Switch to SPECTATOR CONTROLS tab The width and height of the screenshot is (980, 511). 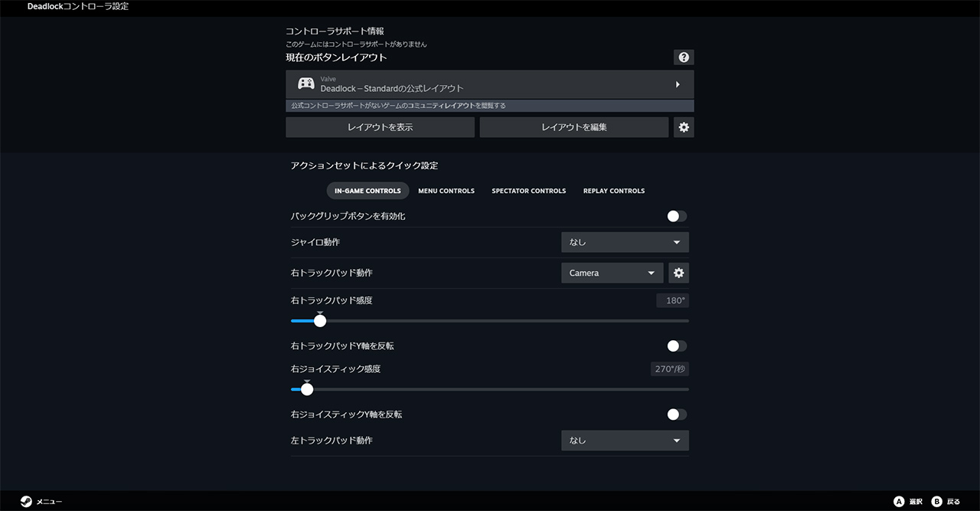point(528,191)
